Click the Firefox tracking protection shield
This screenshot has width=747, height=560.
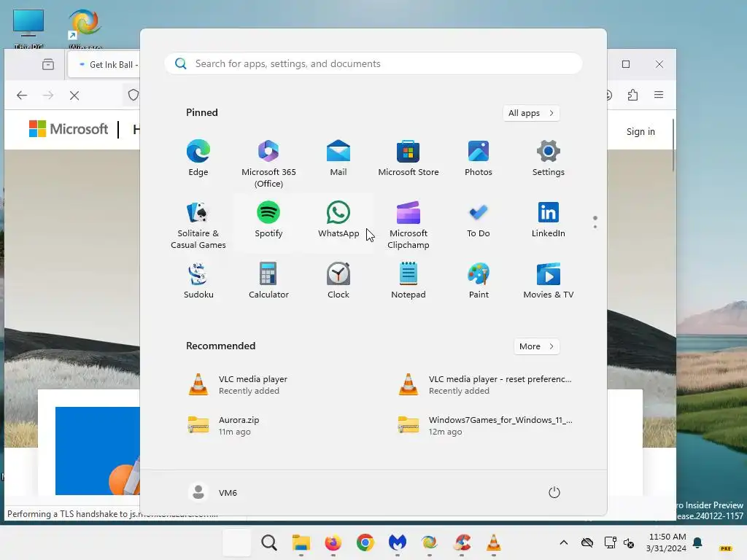(x=133, y=95)
